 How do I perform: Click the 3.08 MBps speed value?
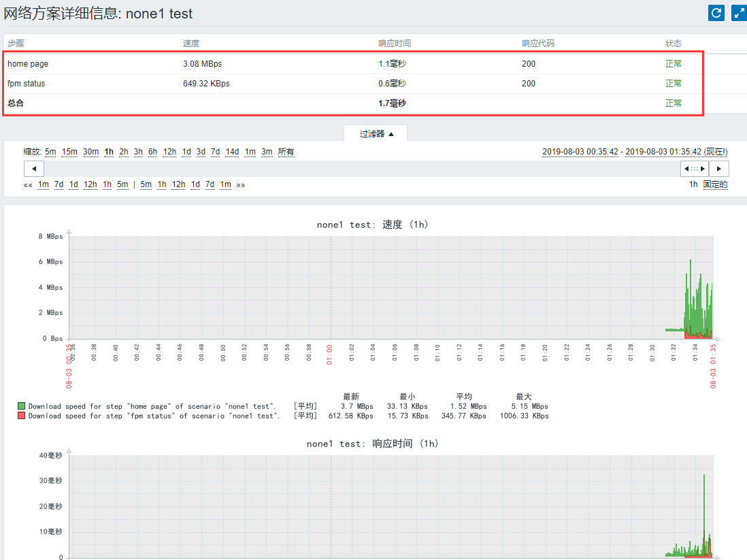tap(203, 64)
